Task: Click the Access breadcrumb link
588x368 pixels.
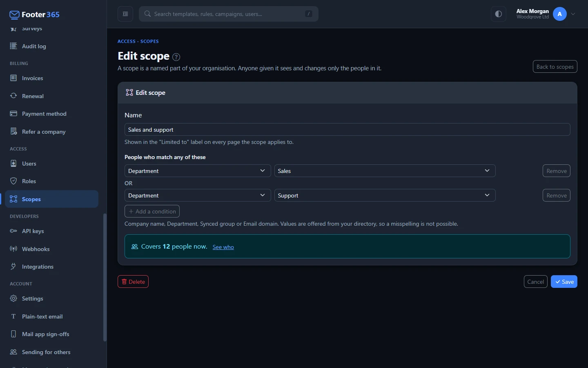Action: [x=127, y=41]
